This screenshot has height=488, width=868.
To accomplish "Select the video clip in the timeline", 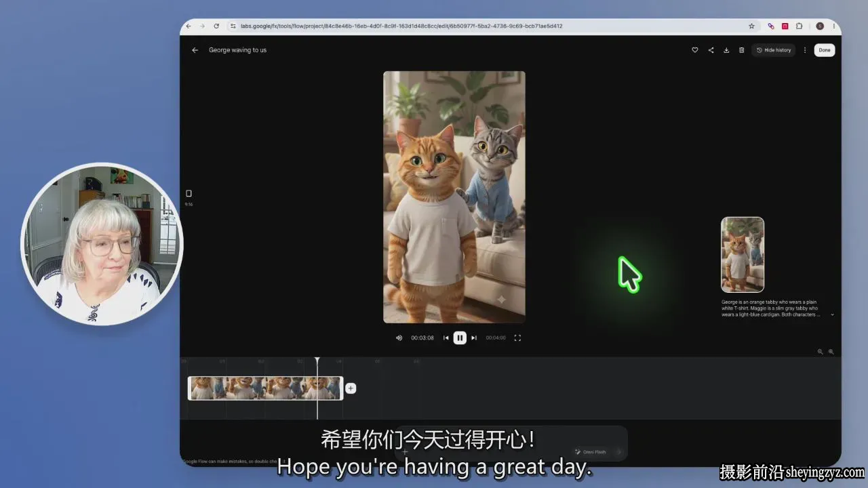I will pos(265,388).
